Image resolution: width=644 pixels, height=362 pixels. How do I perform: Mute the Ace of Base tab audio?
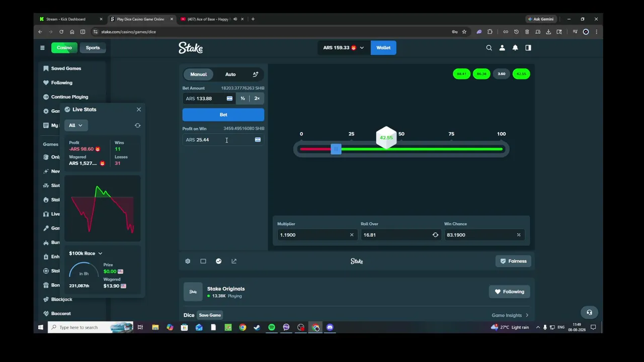point(235,19)
